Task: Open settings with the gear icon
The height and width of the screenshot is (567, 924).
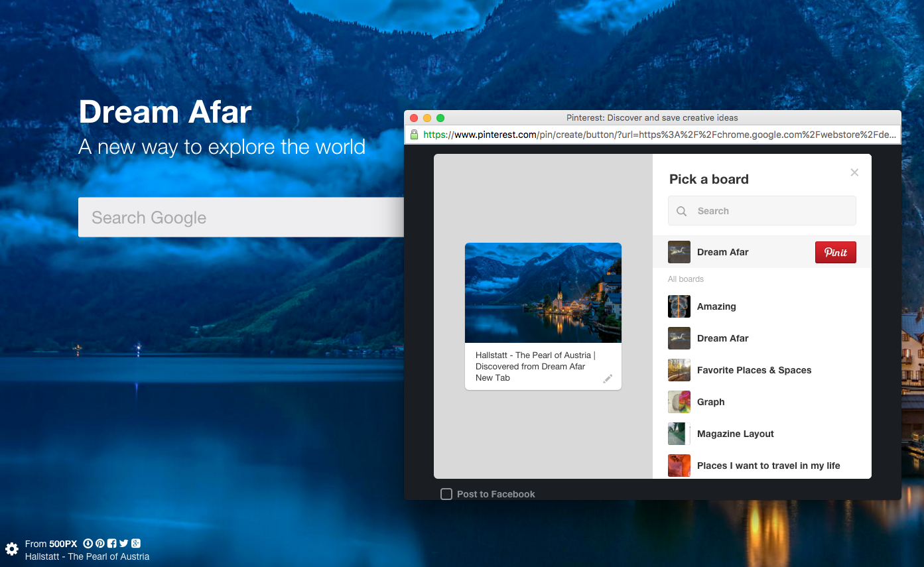Action: coord(11,548)
